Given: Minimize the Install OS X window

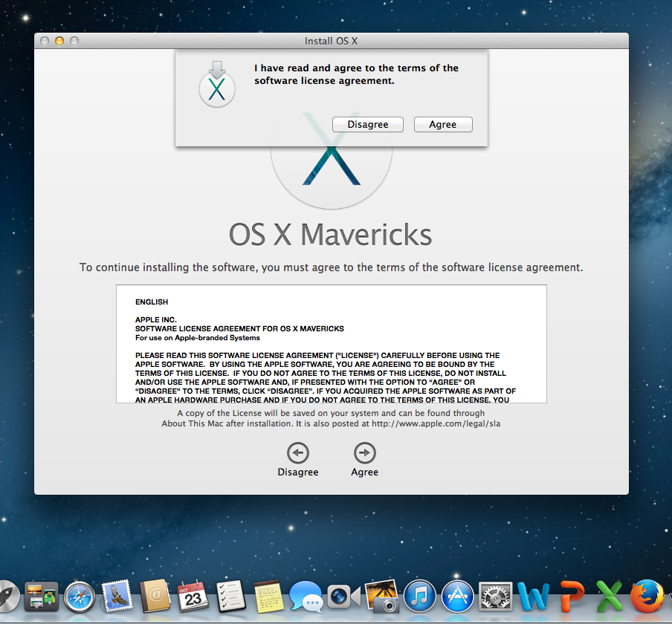Looking at the screenshot, I should click(59, 41).
